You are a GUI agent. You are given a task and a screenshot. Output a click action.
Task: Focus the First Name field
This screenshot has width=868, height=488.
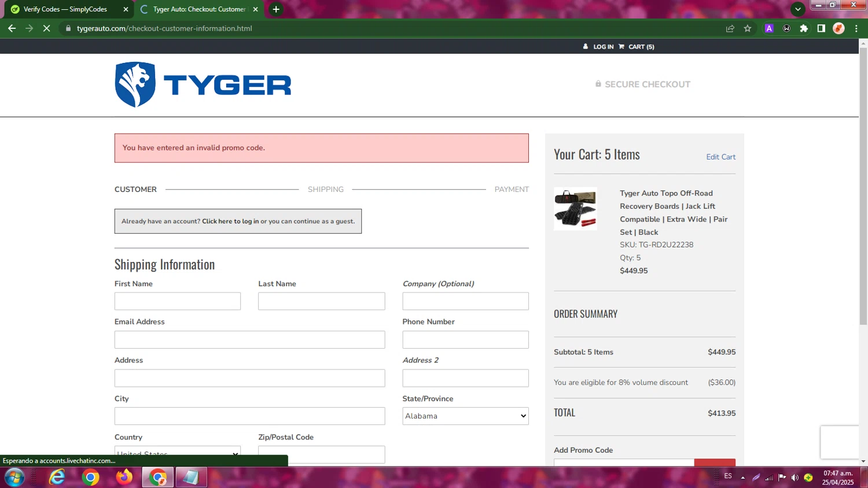(x=178, y=301)
